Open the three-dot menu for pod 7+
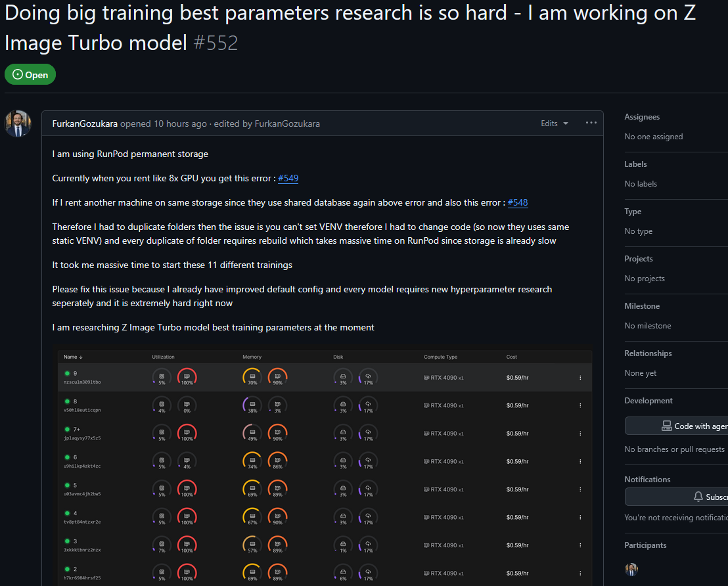728x586 pixels. tap(580, 433)
